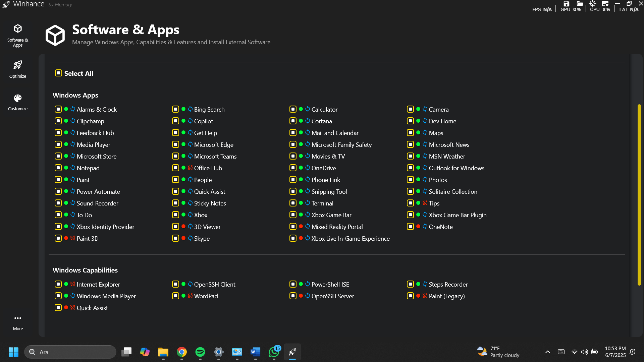Tick the Xbox Game Bar checkbox
This screenshot has height=362, width=644.
293,215
